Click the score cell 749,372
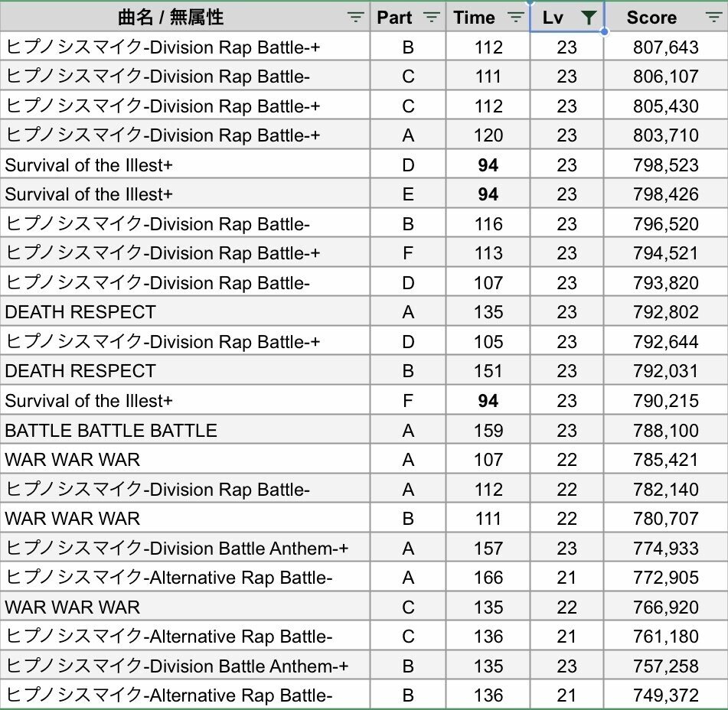This screenshot has width=728, height=710. [666, 695]
